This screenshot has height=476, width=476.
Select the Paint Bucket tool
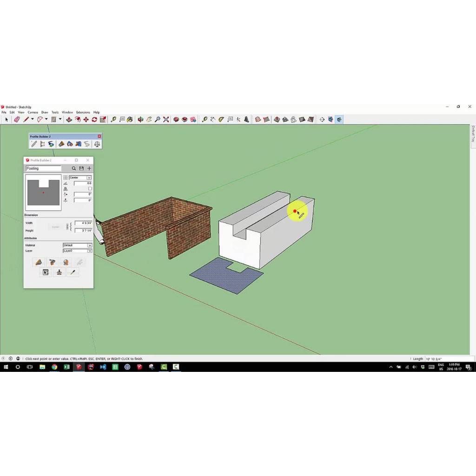130,119
